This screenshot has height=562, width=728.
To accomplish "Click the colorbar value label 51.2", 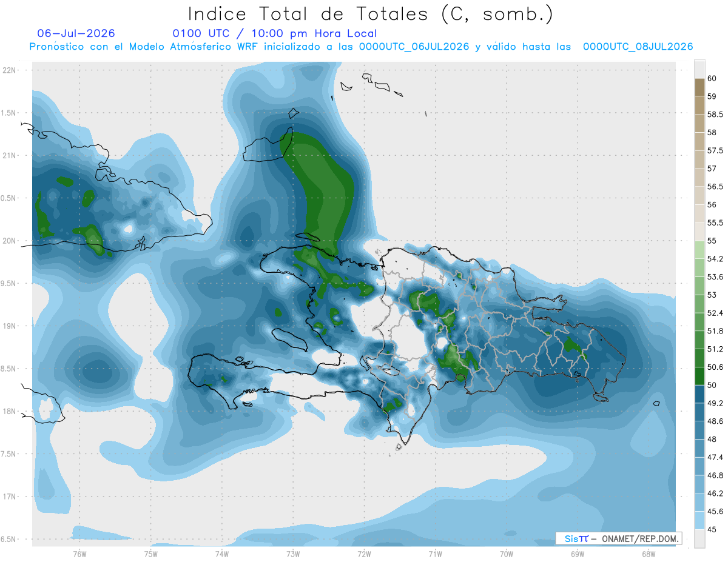I will [x=715, y=349].
